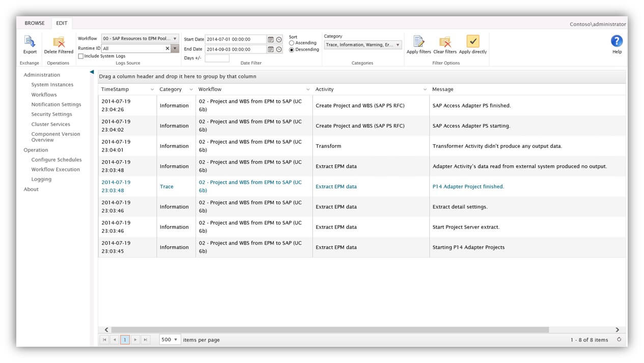Click the Days +/- input field

point(217,58)
